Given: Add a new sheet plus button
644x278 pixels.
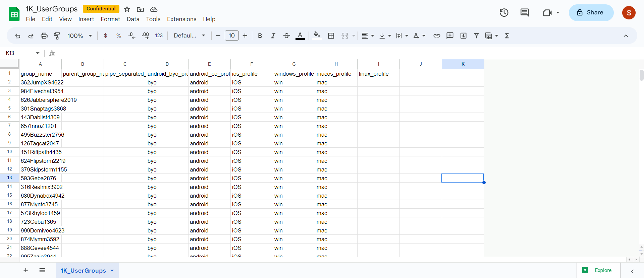Looking at the screenshot, I should click(26, 270).
